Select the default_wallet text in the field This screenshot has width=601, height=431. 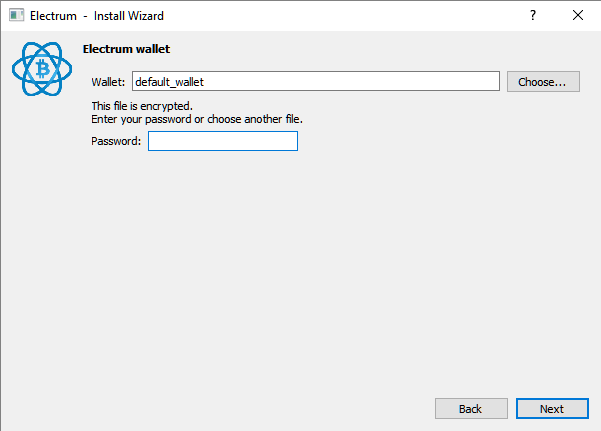169,82
